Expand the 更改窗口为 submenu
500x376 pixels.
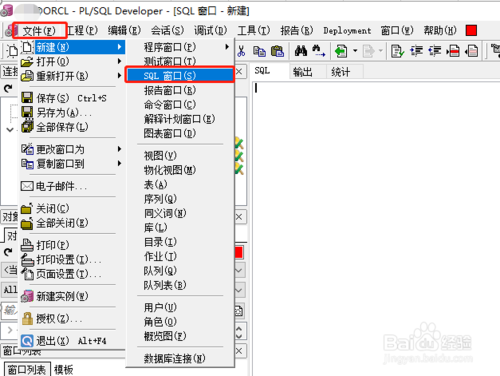(73, 149)
